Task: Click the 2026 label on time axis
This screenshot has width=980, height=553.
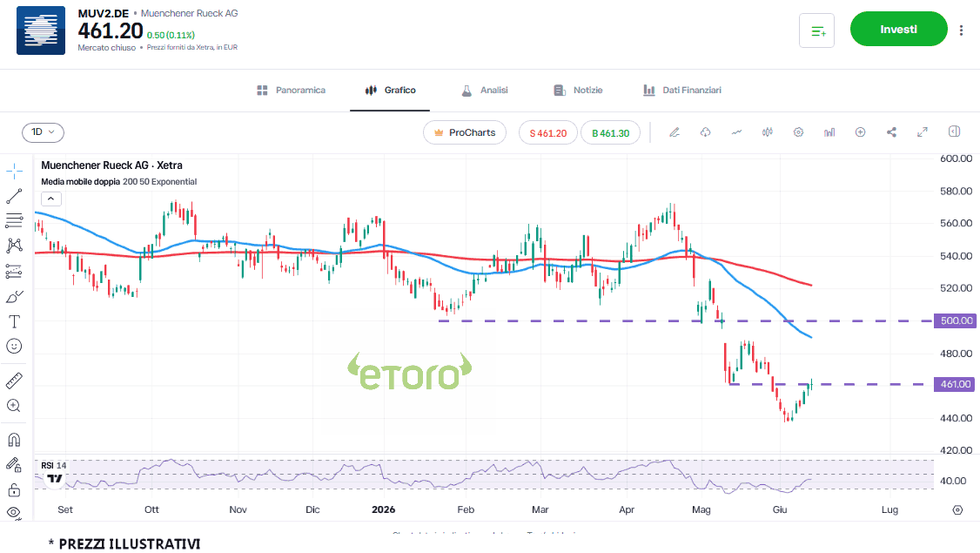Action: (x=383, y=509)
